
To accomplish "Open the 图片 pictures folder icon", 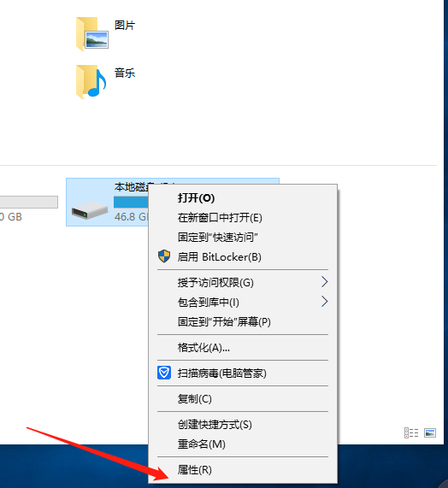I will pyautogui.click(x=92, y=33).
